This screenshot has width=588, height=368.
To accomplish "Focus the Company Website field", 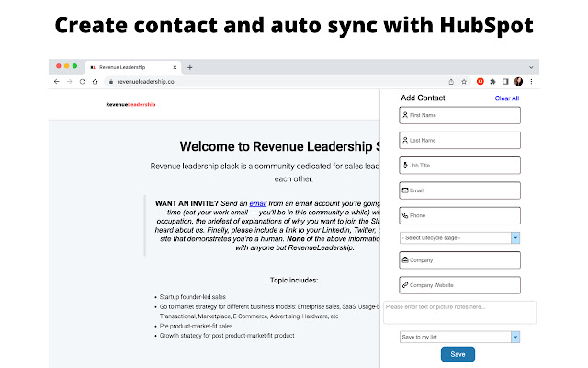I will coord(459,285).
